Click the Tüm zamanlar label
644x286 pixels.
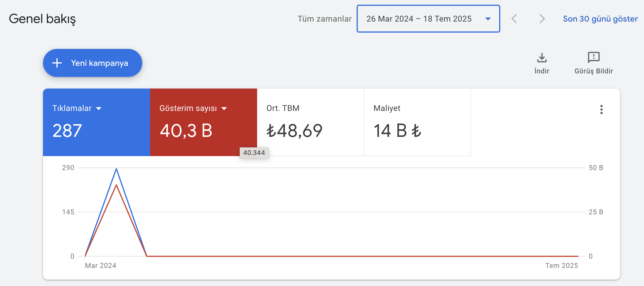click(325, 19)
